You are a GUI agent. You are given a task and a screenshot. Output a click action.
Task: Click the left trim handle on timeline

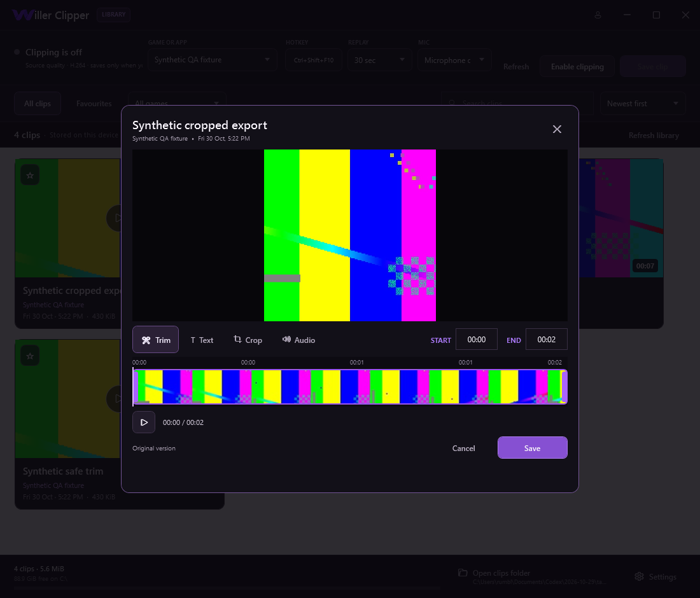tap(136, 387)
